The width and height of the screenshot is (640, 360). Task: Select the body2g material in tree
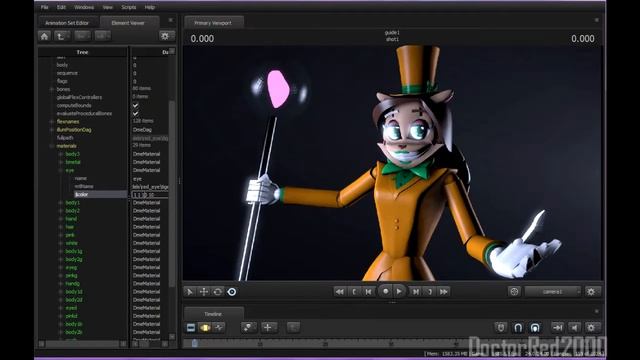point(74,259)
